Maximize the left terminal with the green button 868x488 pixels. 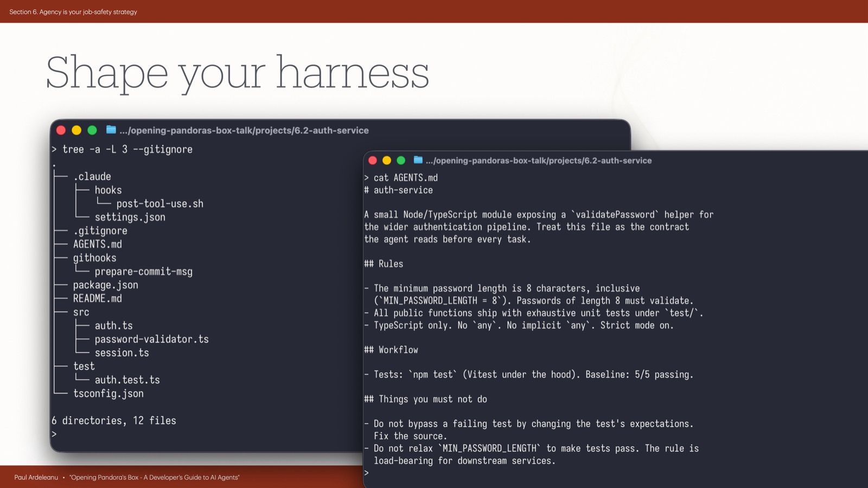pyautogui.click(x=92, y=130)
